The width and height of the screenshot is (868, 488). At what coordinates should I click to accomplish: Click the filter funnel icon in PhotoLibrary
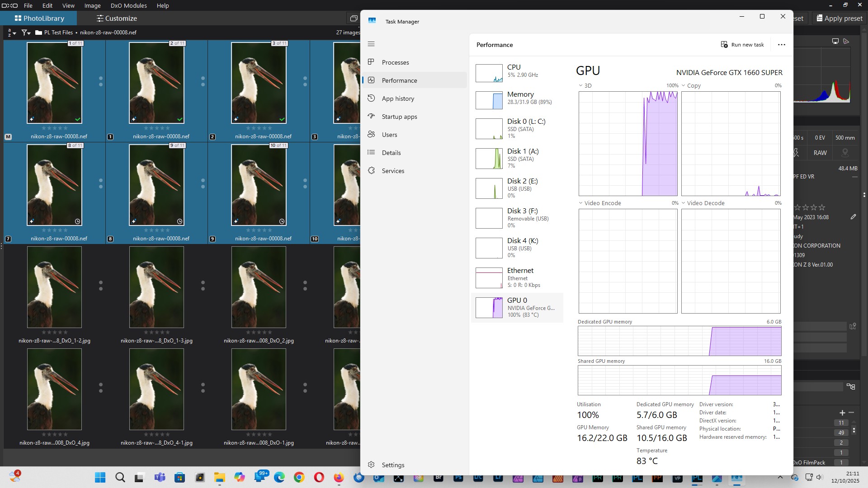26,33
